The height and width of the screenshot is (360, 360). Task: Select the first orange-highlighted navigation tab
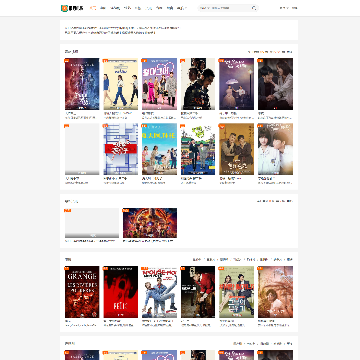(x=93, y=8)
